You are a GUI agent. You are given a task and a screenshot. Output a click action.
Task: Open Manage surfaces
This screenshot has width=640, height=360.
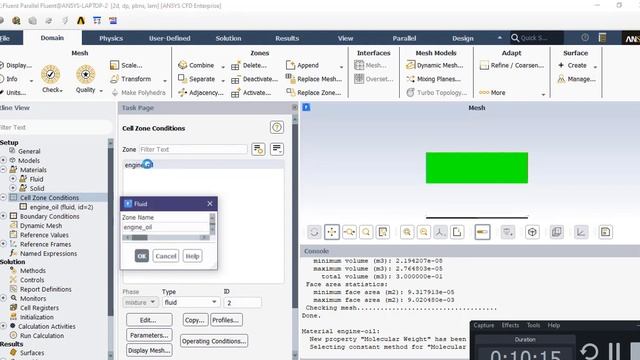pos(577,79)
